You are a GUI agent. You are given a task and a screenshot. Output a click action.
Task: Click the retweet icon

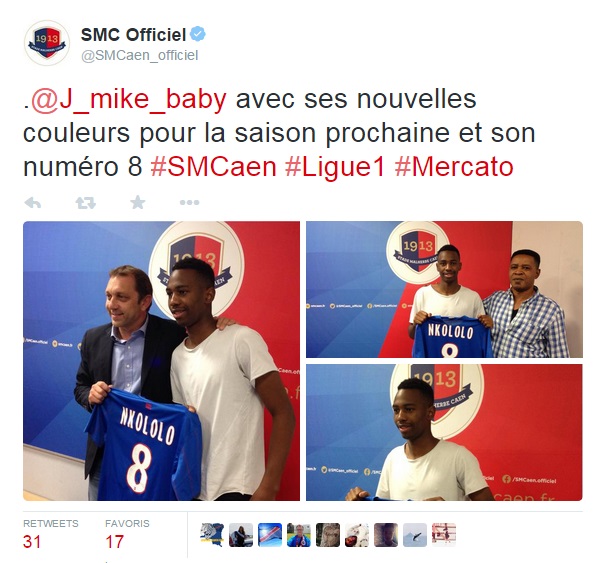click(x=85, y=203)
